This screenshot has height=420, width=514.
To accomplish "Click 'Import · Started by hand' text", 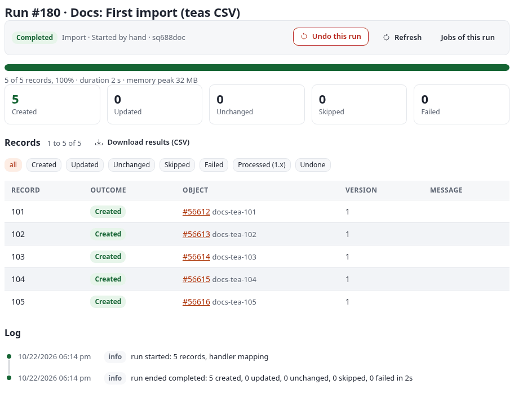I will point(104,38).
